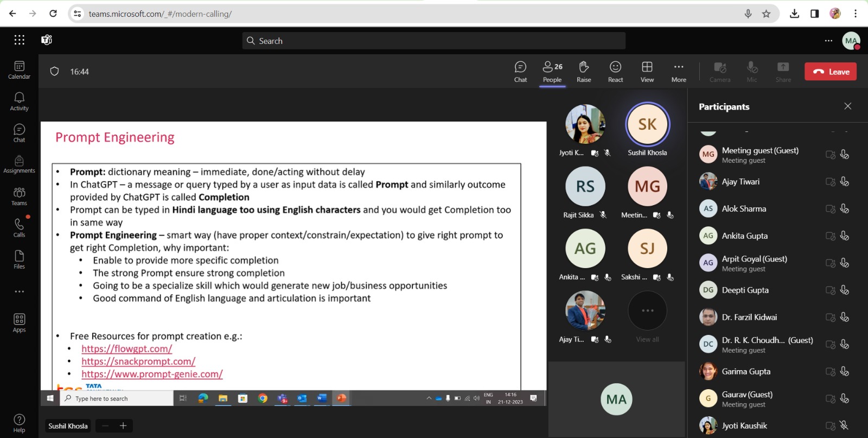The image size is (868, 438).
Task: Select Arpit Goyal (Guest) in the list
Action: click(x=754, y=259)
